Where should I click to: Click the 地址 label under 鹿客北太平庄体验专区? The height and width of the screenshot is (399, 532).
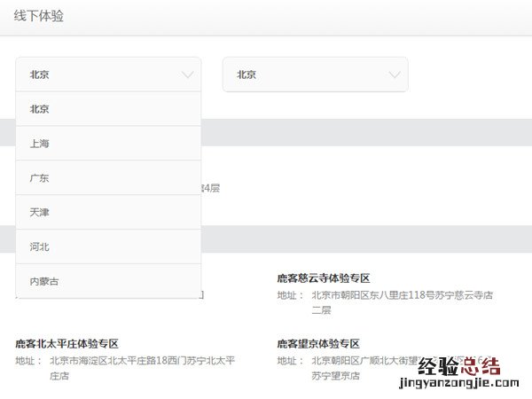tap(27, 361)
